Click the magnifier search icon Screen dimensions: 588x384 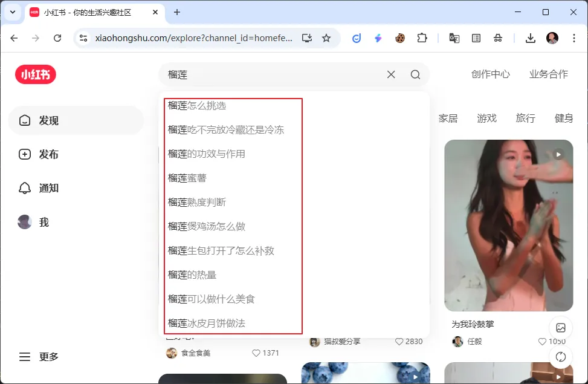coord(415,74)
